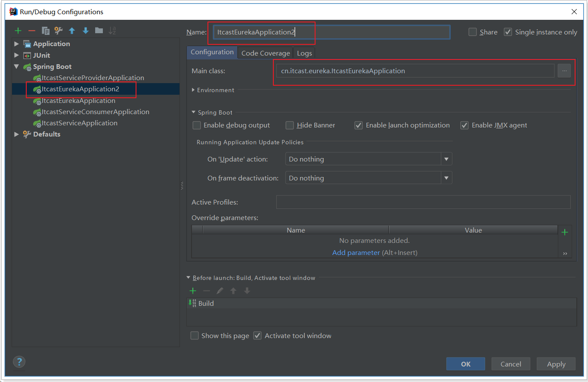Enable debug output checkbox

click(x=197, y=125)
